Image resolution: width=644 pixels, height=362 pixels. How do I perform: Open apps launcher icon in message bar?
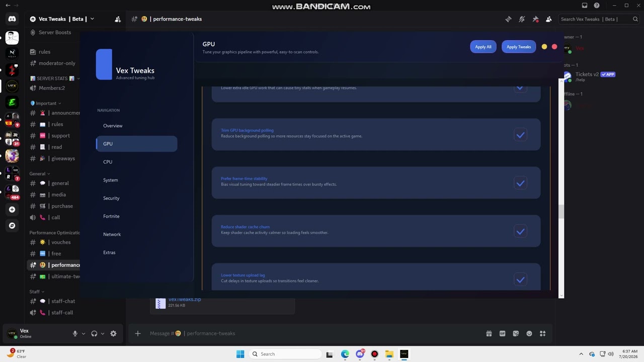click(543, 333)
